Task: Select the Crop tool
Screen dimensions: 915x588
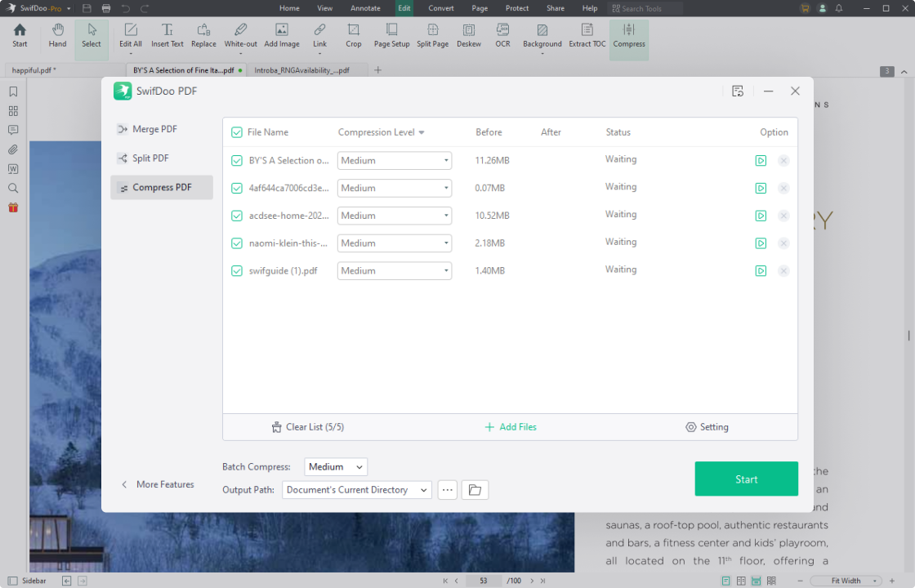Action: coord(354,36)
